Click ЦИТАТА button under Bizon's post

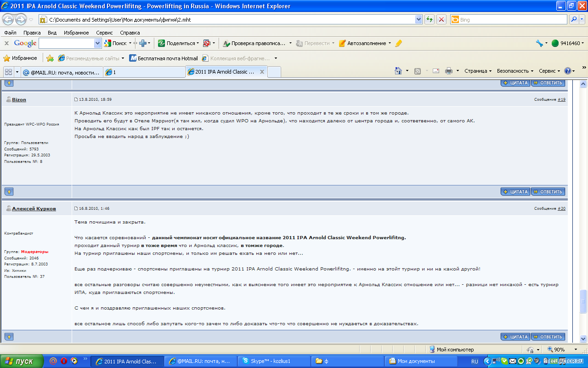click(x=515, y=192)
